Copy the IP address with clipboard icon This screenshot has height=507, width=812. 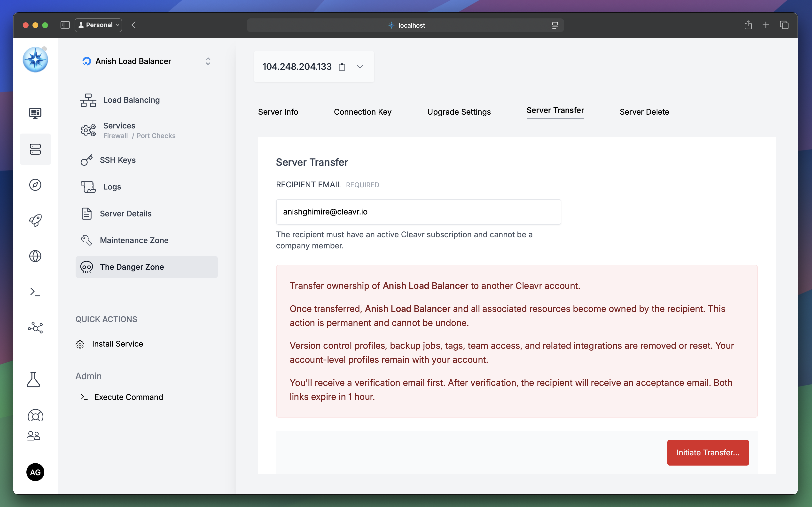342,67
